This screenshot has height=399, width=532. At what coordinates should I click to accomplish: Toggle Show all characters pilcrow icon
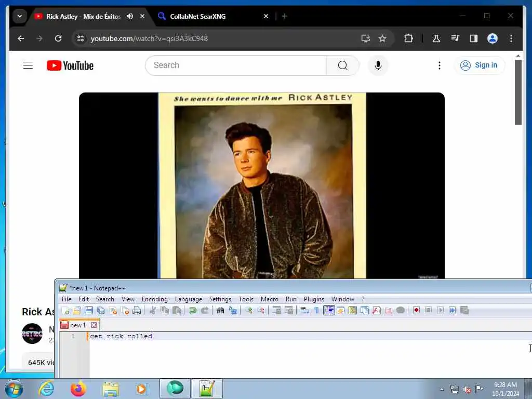[x=316, y=310]
